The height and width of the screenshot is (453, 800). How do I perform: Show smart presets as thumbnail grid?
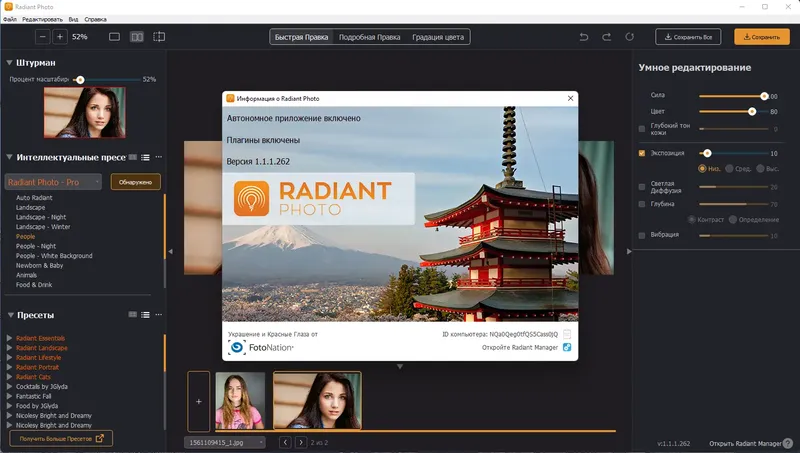pos(133,157)
